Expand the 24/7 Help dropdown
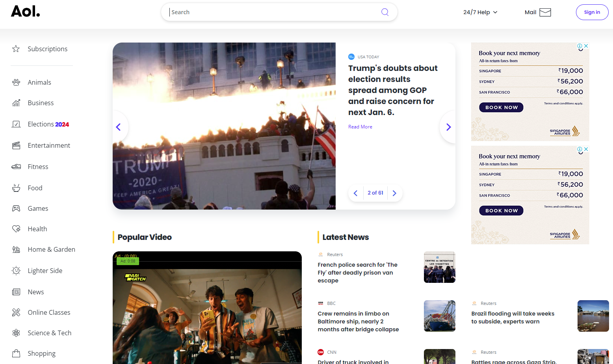613x364 pixels. (480, 12)
